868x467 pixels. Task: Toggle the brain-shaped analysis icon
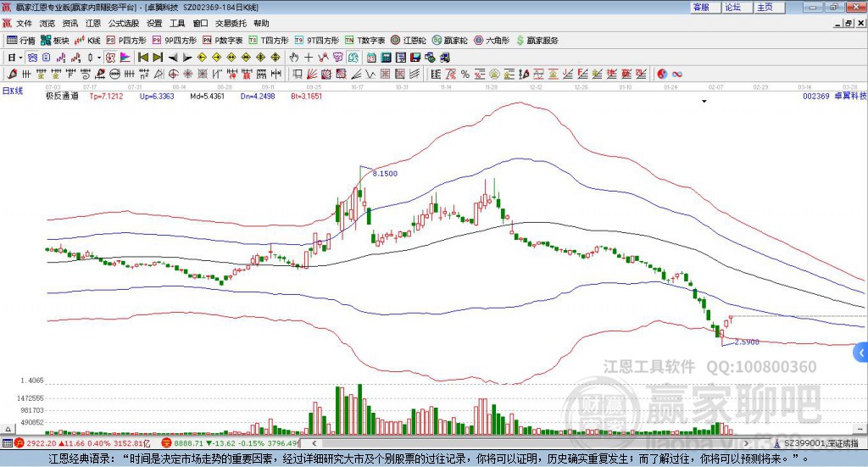point(352,58)
